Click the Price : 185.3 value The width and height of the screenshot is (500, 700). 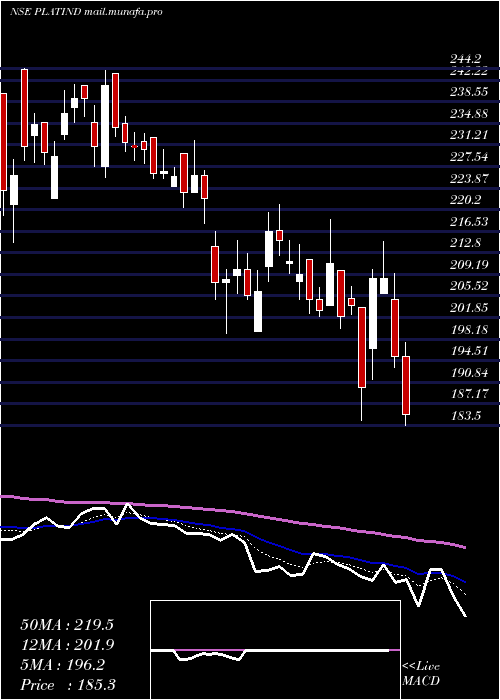pyautogui.click(x=68, y=685)
